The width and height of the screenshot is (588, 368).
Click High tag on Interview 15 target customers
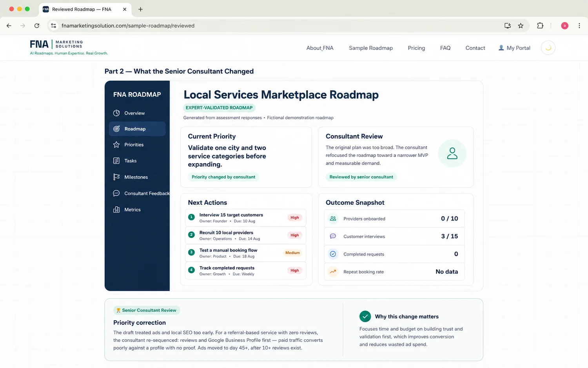[295, 217]
